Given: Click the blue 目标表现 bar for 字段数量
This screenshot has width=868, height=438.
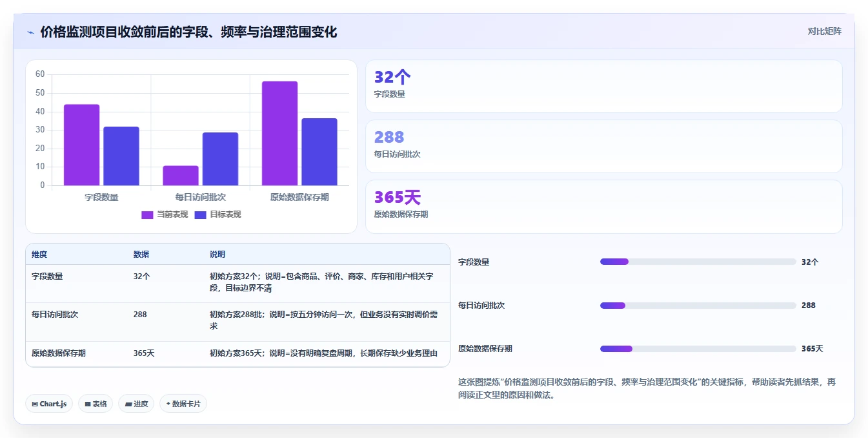Looking at the screenshot, I should pos(121,156).
